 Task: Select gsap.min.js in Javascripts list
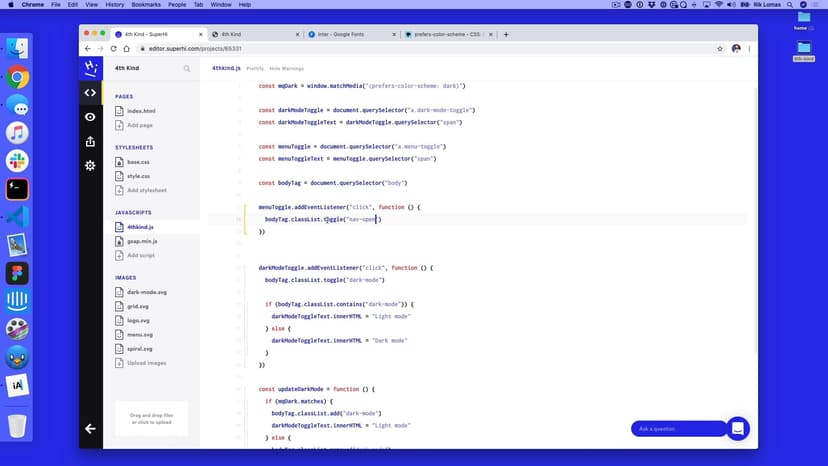pyautogui.click(x=142, y=241)
